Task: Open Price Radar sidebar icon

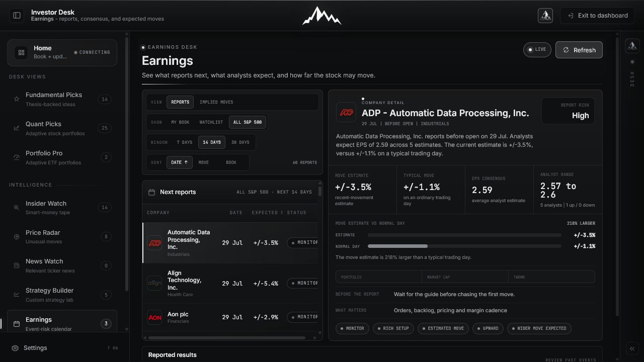Action: tap(17, 237)
